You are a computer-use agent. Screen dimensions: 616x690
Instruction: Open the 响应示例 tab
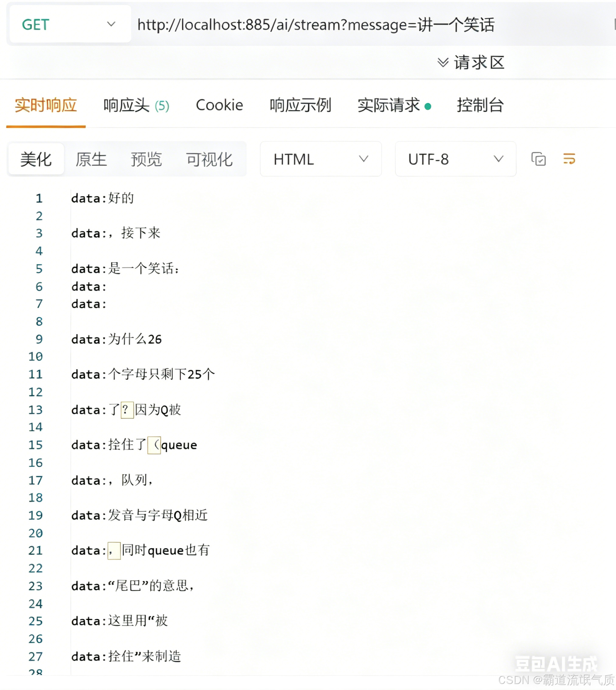pos(300,105)
